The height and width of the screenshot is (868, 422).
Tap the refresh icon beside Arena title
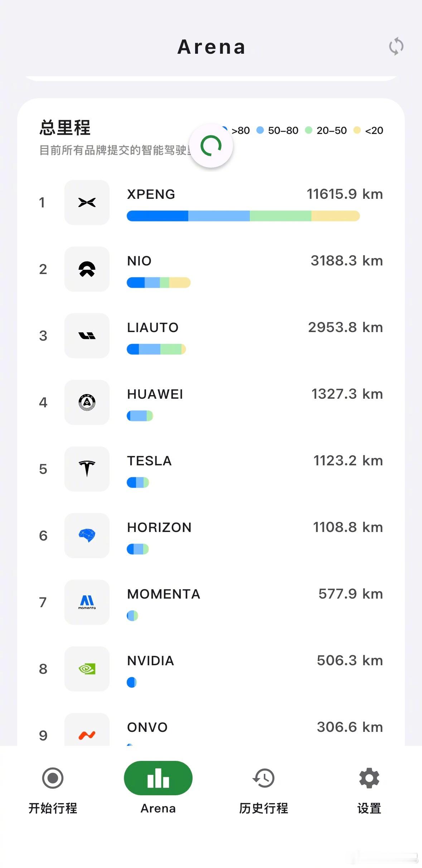[396, 46]
